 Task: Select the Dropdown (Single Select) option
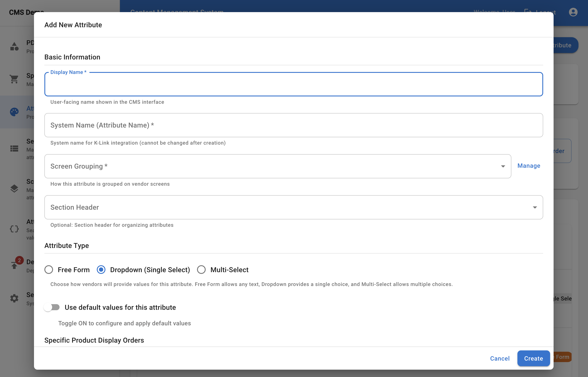click(101, 270)
